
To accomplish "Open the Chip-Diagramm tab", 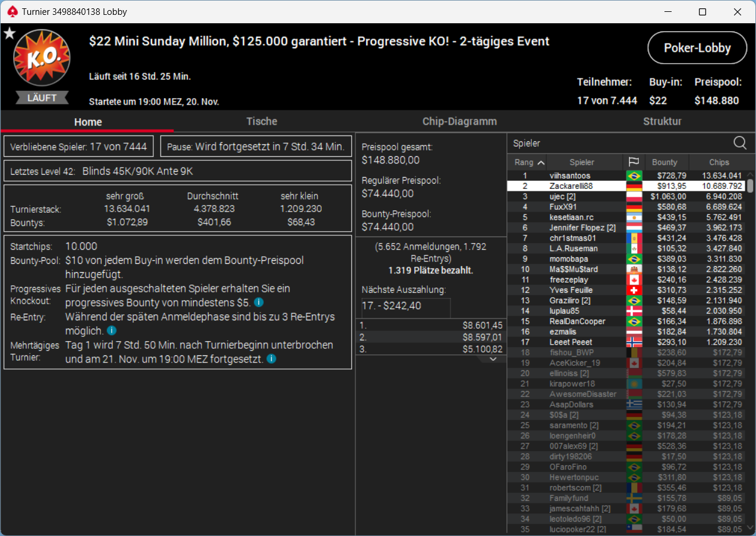I will click(x=459, y=121).
